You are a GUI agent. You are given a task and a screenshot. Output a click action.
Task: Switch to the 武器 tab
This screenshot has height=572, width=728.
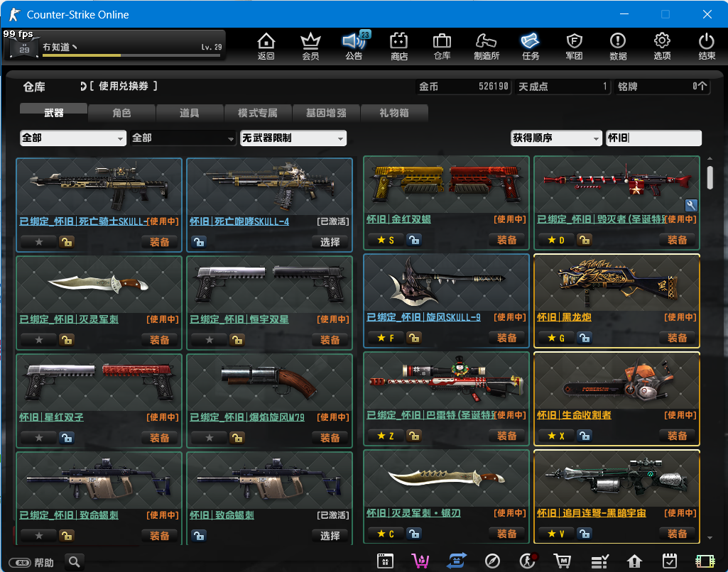pyautogui.click(x=53, y=112)
